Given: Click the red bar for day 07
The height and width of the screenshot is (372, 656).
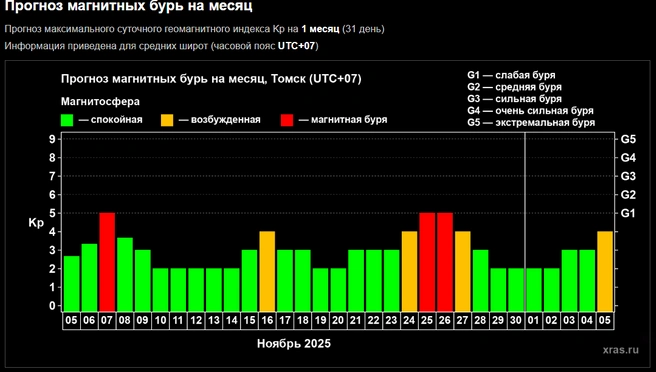Looking at the screenshot, I should tap(107, 262).
